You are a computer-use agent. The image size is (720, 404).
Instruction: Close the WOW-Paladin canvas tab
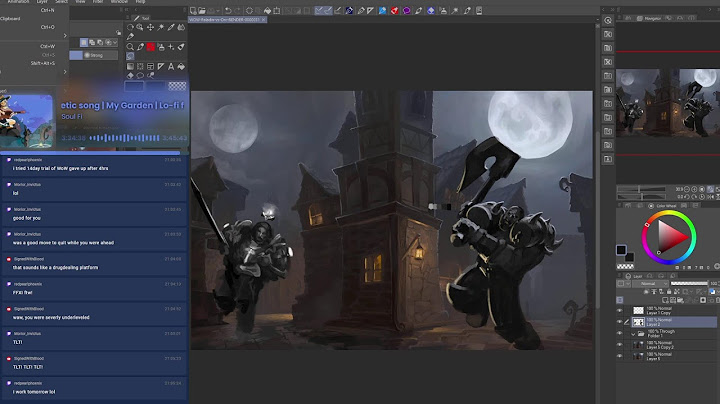click(x=264, y=20)
